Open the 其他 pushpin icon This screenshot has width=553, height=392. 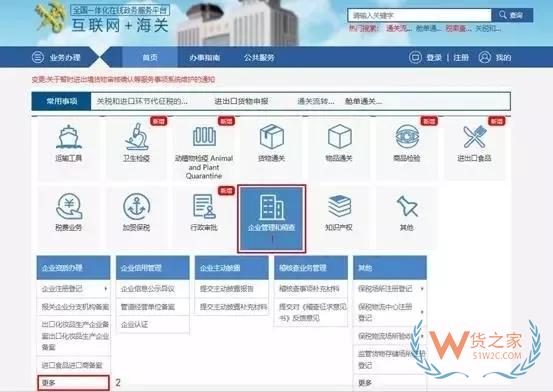click(407, 206)
